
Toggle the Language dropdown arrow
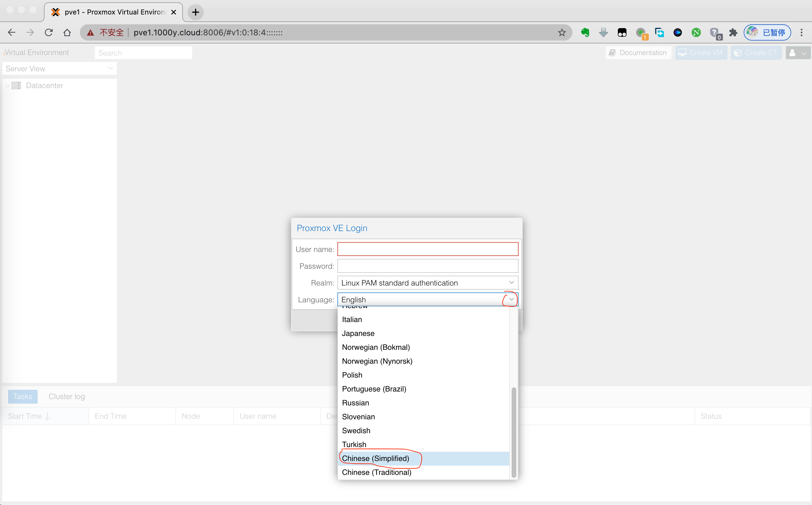(x=511, y=299)
